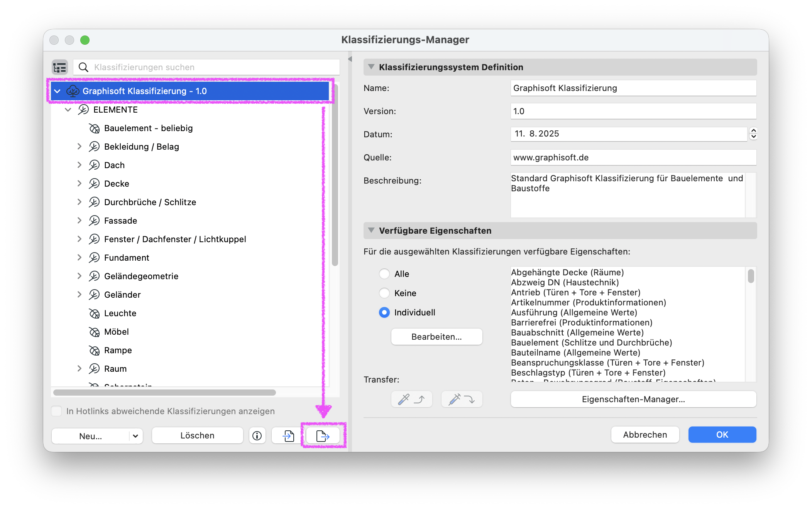The width and height of the screenshot is (812, 509).
Task: Click the Möbel leaf icon
Action: (94, 332)
